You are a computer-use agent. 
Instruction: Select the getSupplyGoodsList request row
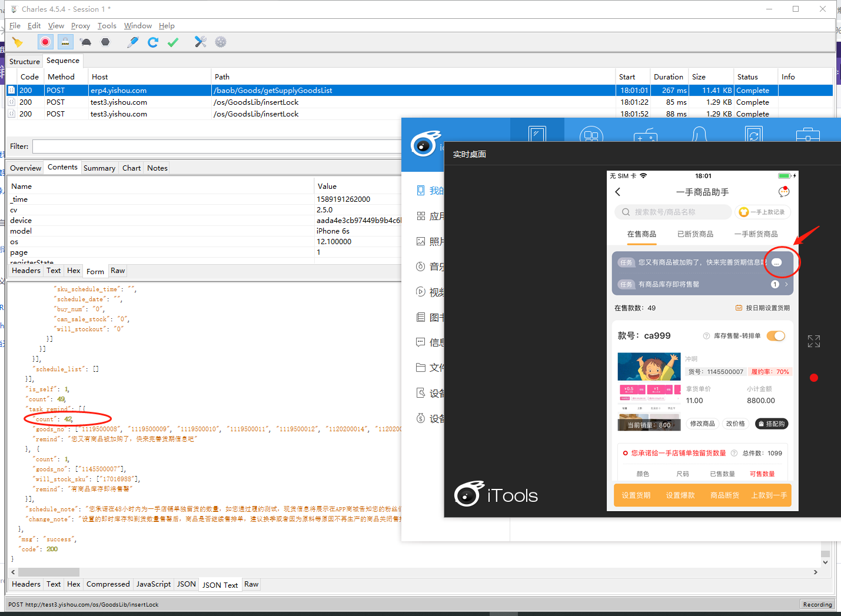point(420,91)
